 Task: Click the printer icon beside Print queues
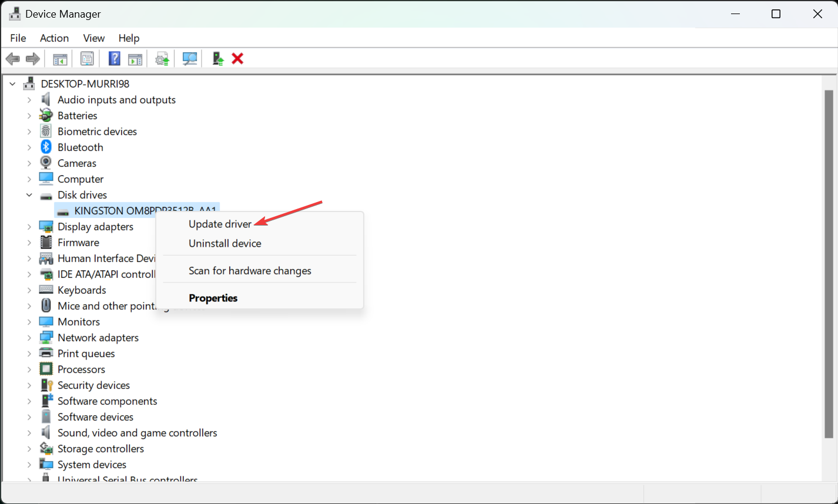46,353
